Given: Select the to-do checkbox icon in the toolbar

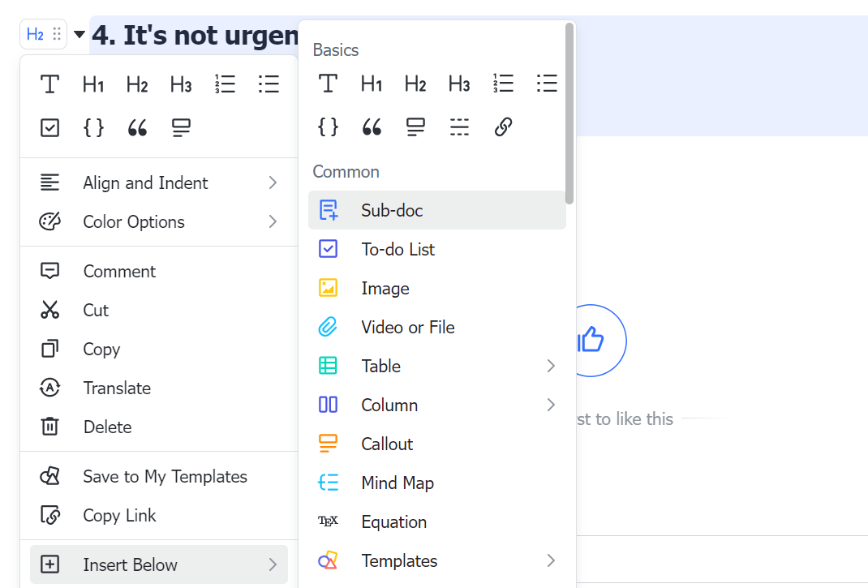Looking at the screenshot, I should point(49,127).
